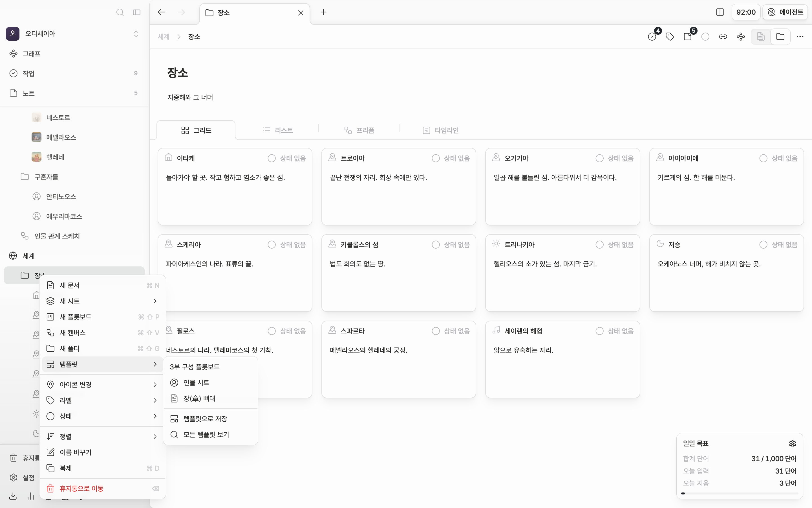Expand the 새 시트 submenu
The image size is (812, 508).
(103, 301)
